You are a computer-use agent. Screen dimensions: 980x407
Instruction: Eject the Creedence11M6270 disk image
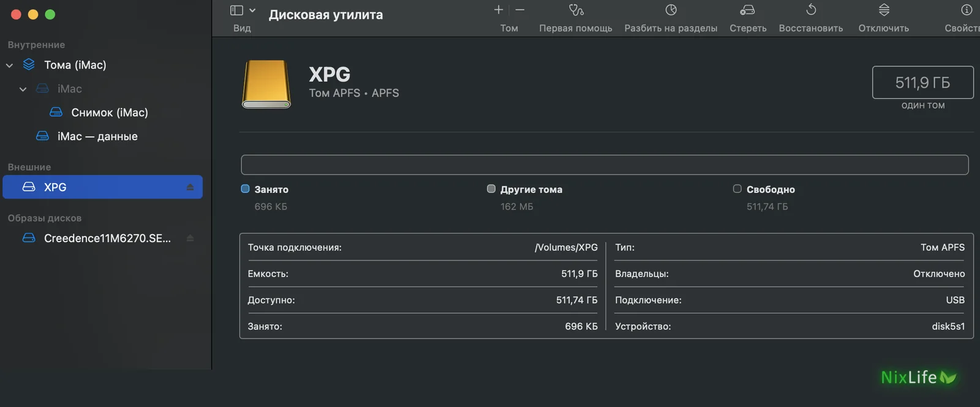coord(190,238)
